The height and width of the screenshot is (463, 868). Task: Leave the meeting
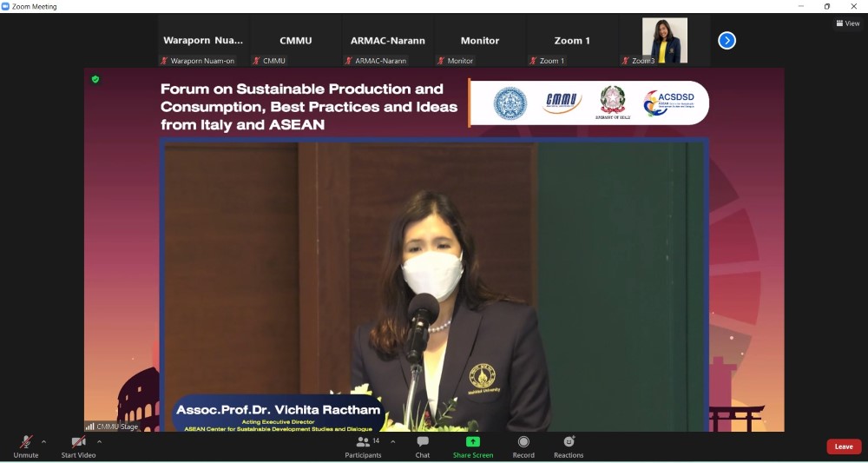coord(843,446)
